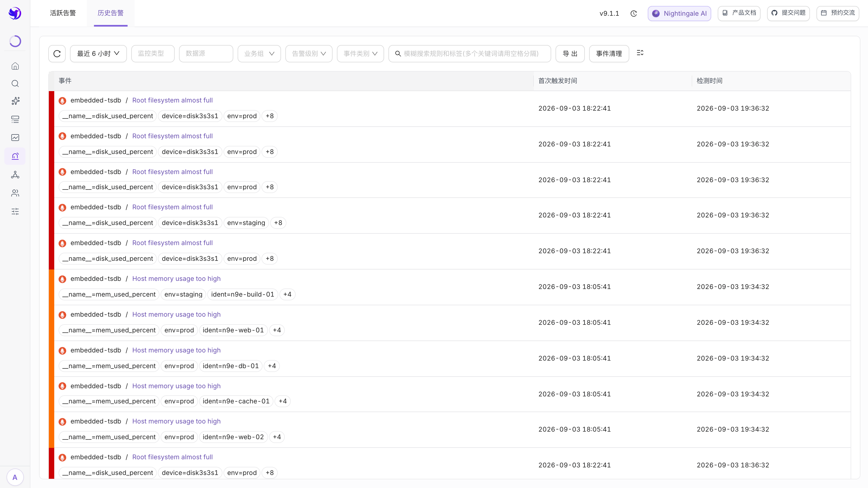Viewport: 868px width, 488px height.
Task: Click the 事件清理 button
Action: (609, 54)
